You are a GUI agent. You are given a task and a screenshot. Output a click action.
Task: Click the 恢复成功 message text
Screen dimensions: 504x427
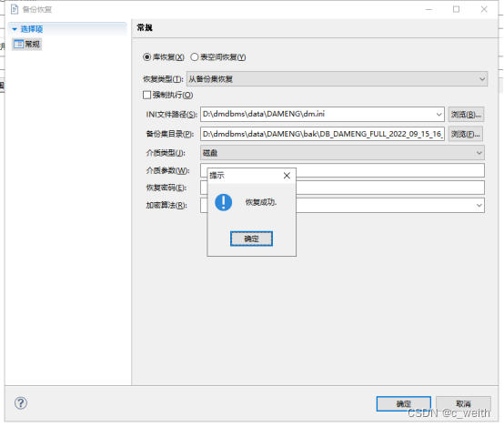(261, 202)
